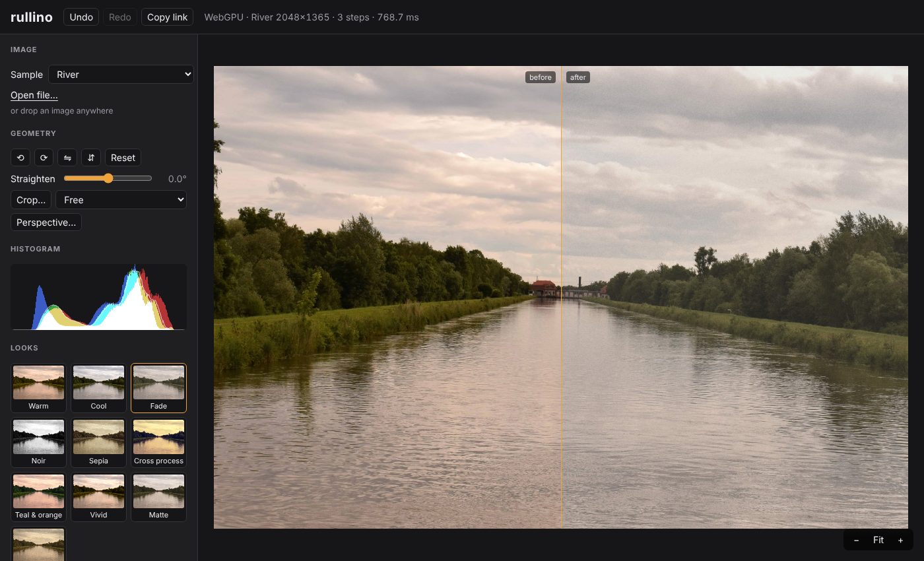
Task: Click the Copy link button
Action: point(168,17)
